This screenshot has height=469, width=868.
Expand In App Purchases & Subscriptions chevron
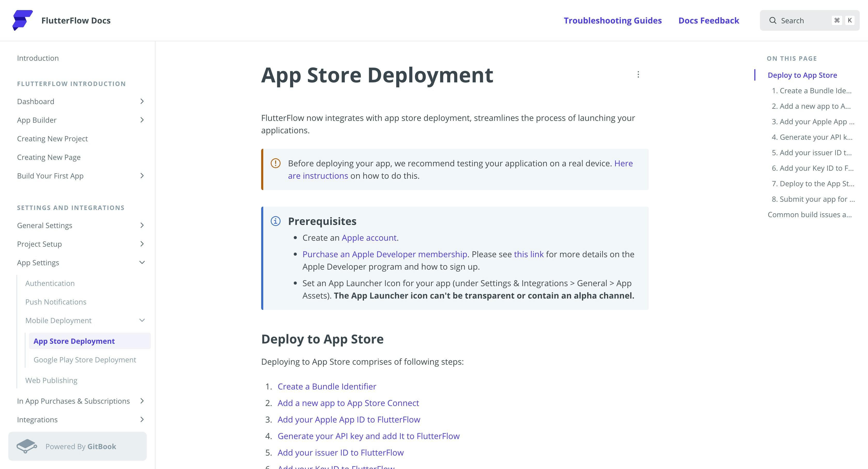[x=142, y=401]
